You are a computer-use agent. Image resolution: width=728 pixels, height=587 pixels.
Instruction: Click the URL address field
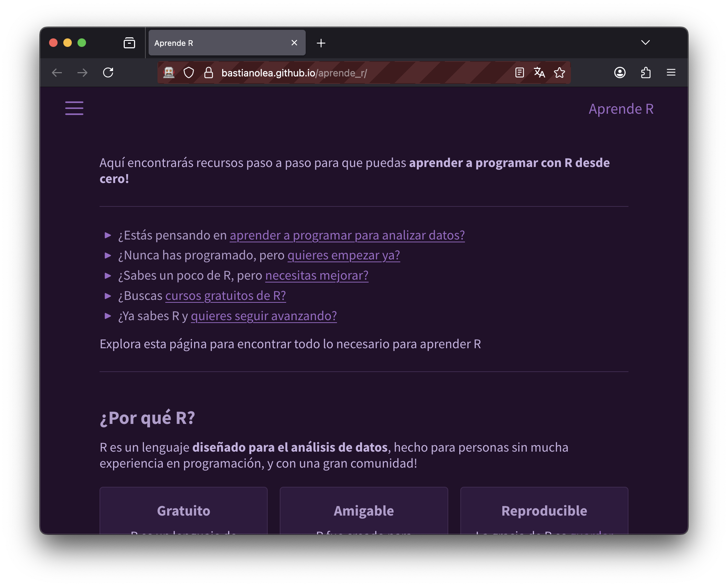pyautogui.click(x=355, y=73)
